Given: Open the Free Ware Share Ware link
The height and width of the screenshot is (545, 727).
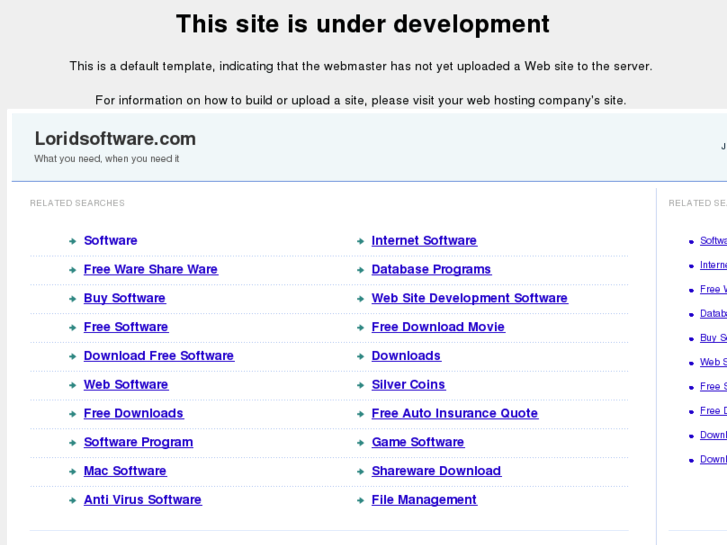Looking at the screenshot, I should coord(151,269).
